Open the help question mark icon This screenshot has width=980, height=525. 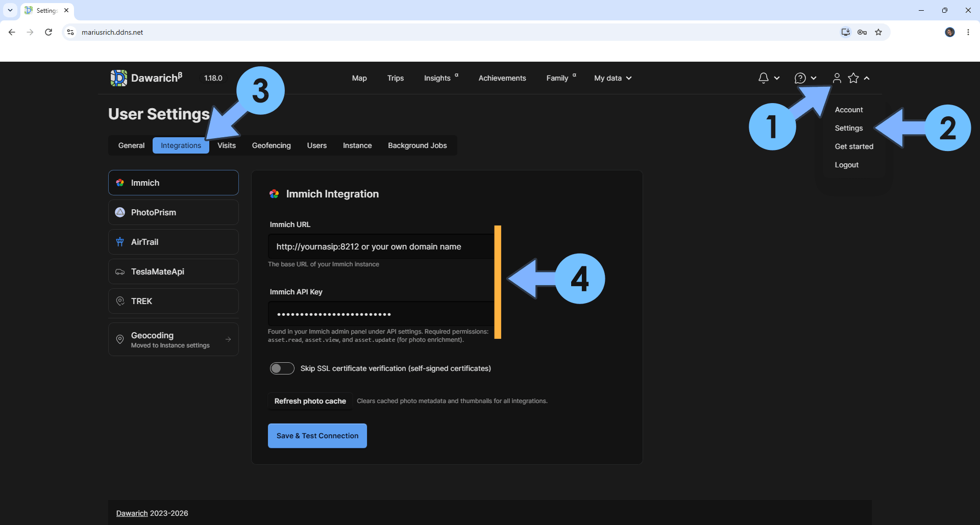point(800,78)
